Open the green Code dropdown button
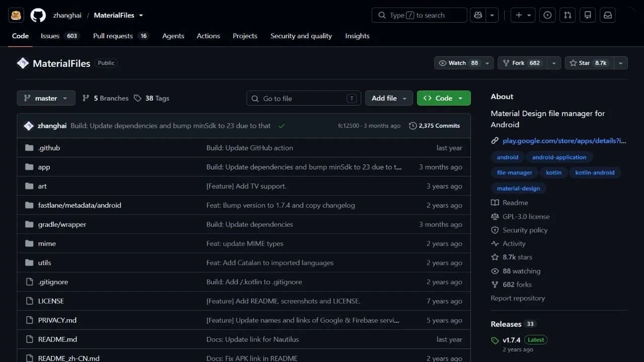This screenshot has width=644, height=362. (444, 98)
